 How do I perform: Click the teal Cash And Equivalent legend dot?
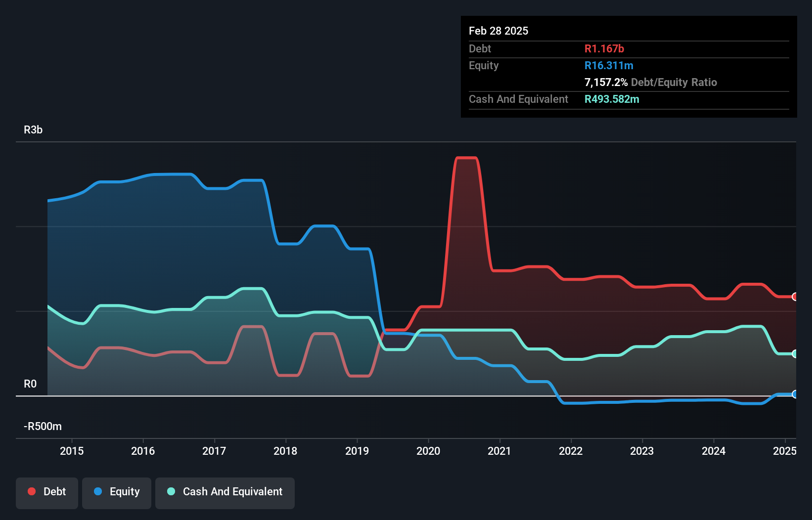pyautogui.click(x=170, y=491)
